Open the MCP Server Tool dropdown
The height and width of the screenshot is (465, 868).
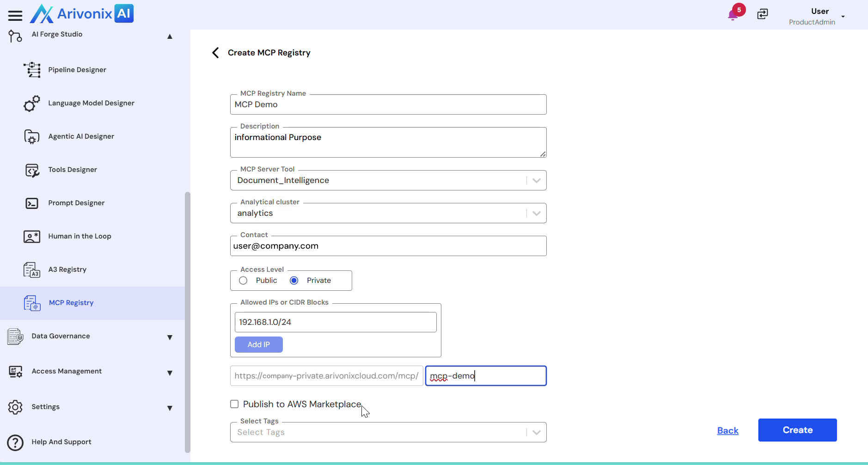point(536,180)
